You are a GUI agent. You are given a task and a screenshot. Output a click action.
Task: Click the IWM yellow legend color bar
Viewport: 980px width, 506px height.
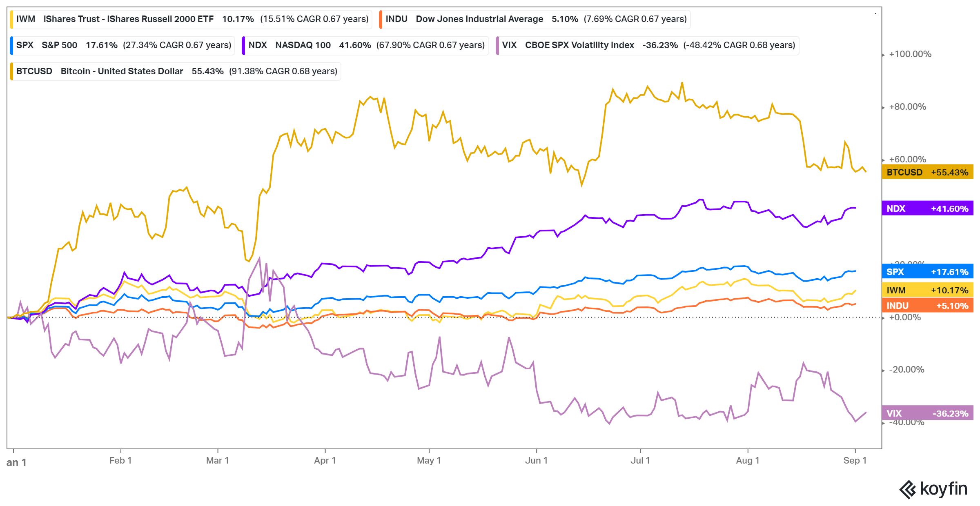[x=11, y=19]
